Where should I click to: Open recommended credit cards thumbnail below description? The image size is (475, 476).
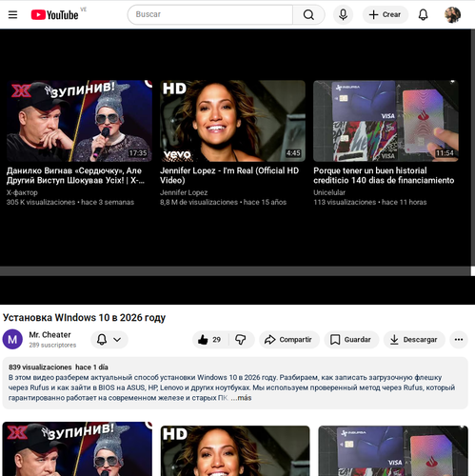coord(393,451)
